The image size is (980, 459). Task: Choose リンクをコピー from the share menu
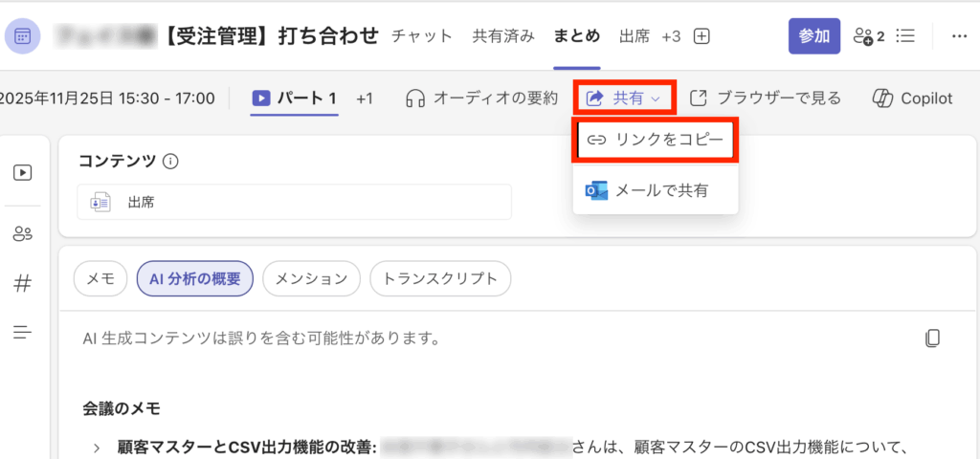point(655,140)
